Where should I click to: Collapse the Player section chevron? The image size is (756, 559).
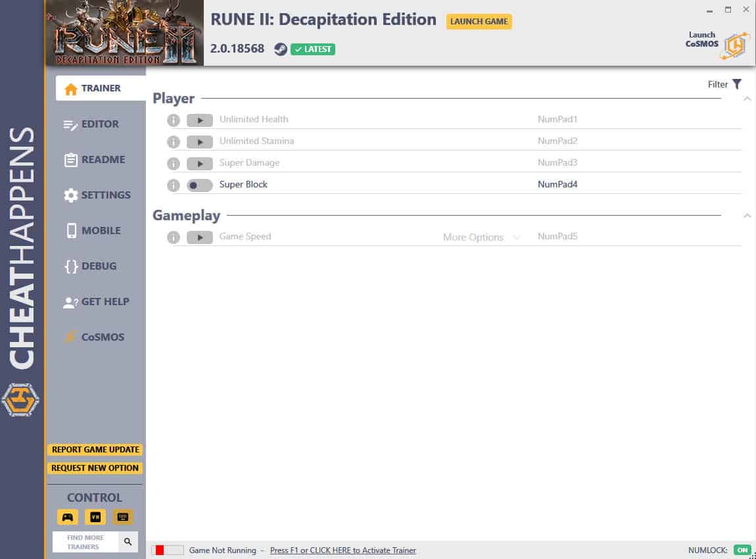[747, 99]
